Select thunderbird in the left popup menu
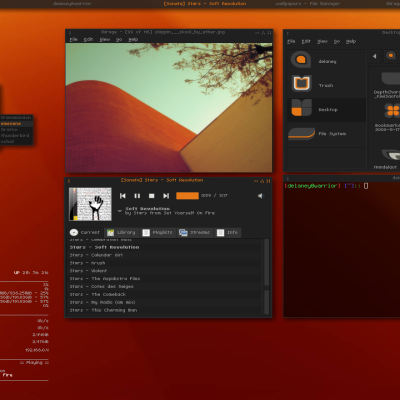This screenshot has width=400, height=400. coord(16,136)
